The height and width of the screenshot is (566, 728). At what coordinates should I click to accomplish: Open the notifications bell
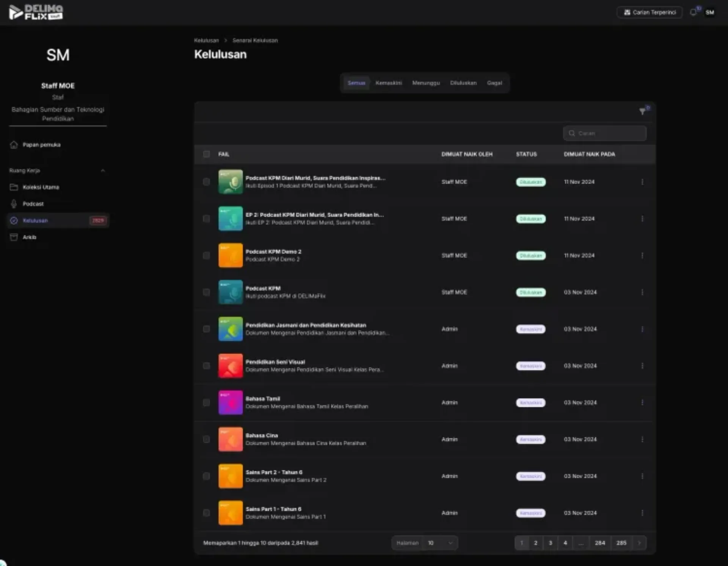click(x=693, y=12)
